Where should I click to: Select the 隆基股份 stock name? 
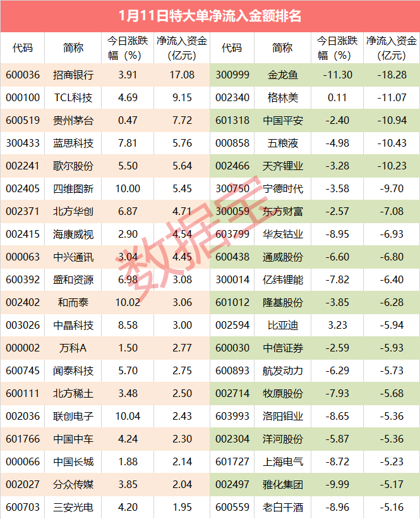[x=282, y=303]
